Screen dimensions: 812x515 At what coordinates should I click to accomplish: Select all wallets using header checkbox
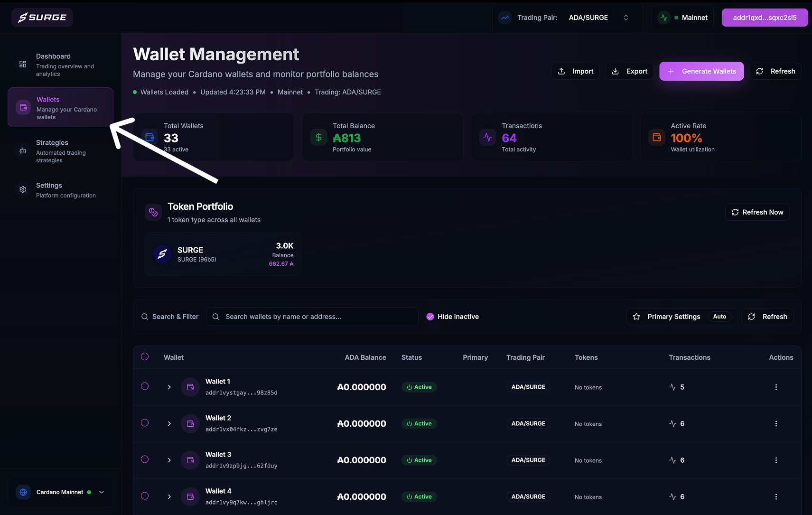[x=145, y=357]
